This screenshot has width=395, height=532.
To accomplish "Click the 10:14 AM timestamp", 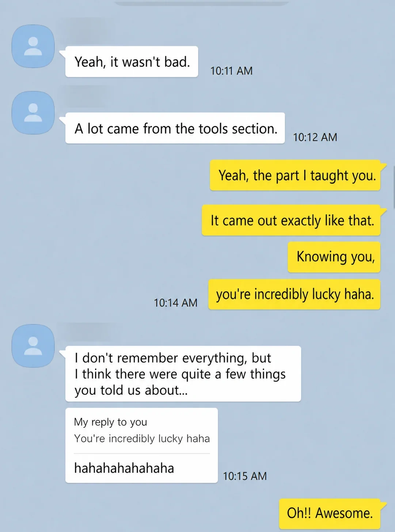I will [x=175, y=303].
